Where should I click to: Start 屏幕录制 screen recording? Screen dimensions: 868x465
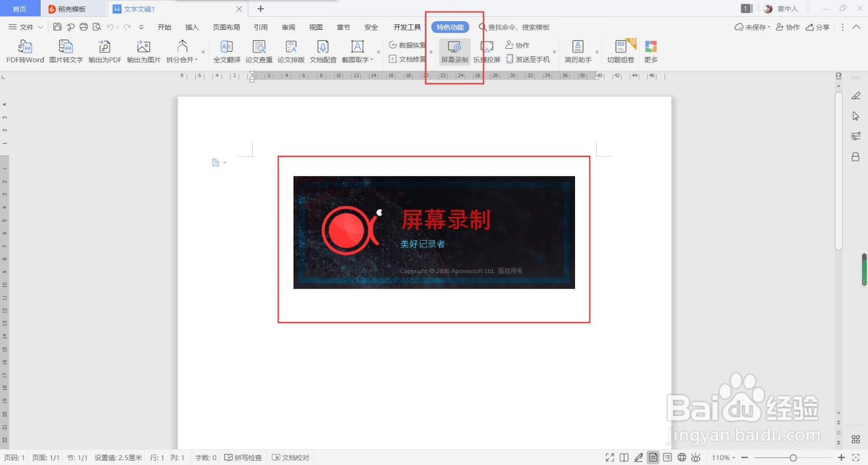click(x=454, y=52)
